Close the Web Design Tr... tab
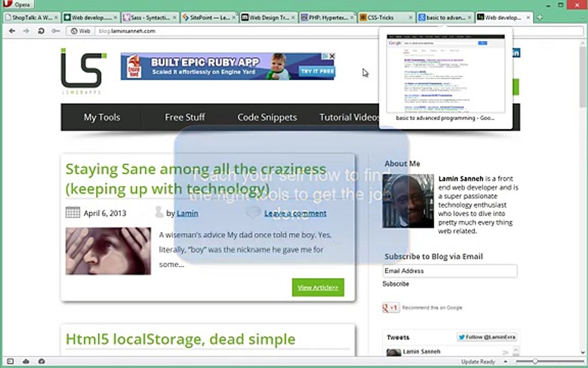 click(x=292, y=17)
